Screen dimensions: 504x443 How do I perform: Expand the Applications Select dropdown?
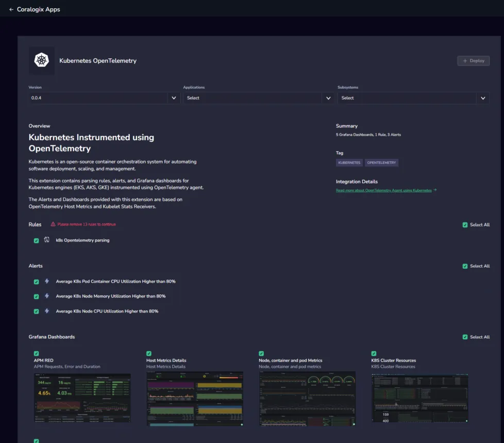[x=259, y=98]
